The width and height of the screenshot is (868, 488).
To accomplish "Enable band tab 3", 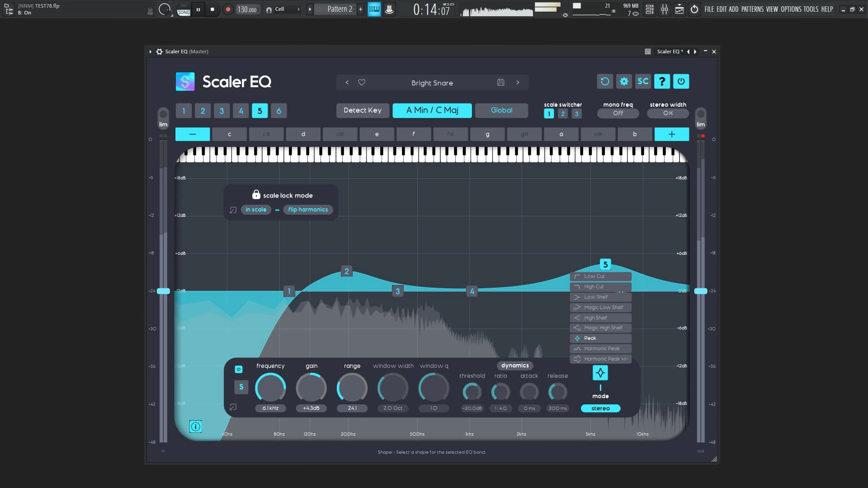I will pyautogui.click(x=222, y=111).
